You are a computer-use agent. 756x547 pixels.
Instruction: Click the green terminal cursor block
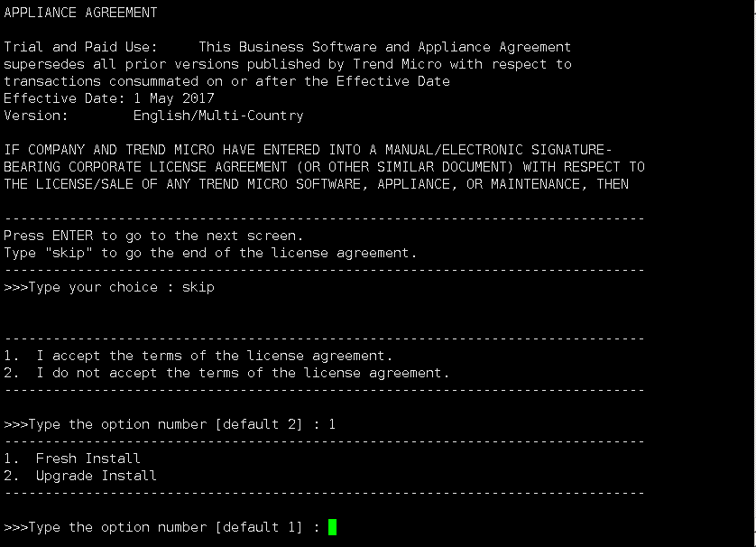(x=332, y=527)
